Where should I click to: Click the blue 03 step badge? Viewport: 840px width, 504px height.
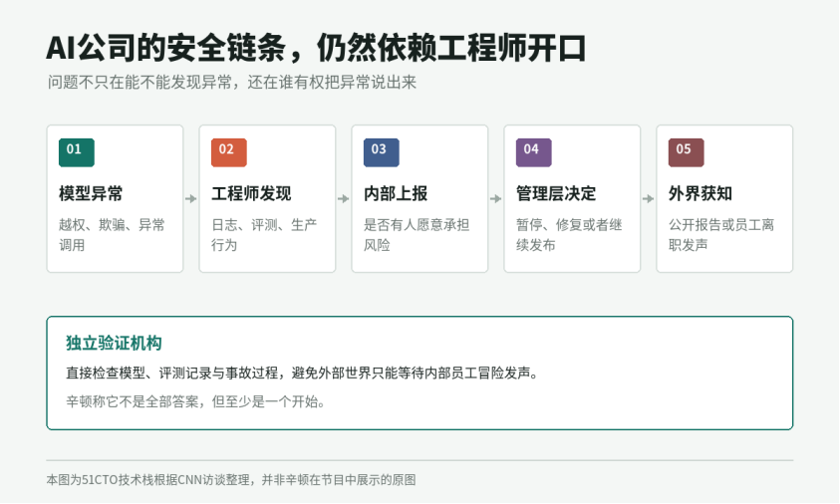click(382, 152)
